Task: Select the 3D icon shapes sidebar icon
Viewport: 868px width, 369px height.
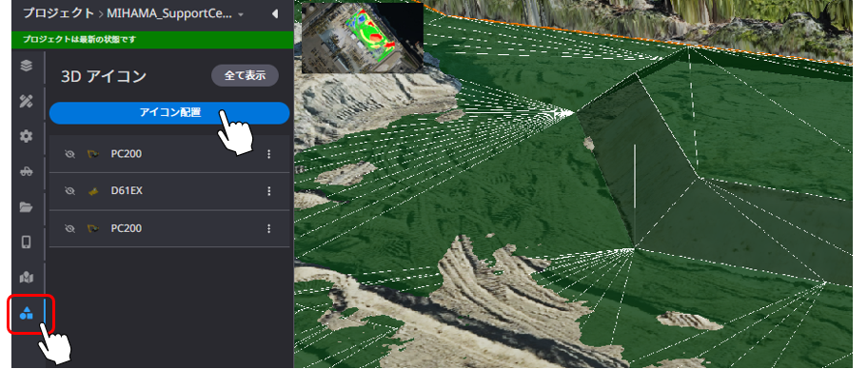Action: (x=26, y=314)
